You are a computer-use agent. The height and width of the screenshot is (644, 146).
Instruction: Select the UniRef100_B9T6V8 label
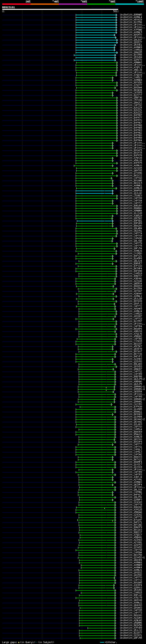coord(131,301)
